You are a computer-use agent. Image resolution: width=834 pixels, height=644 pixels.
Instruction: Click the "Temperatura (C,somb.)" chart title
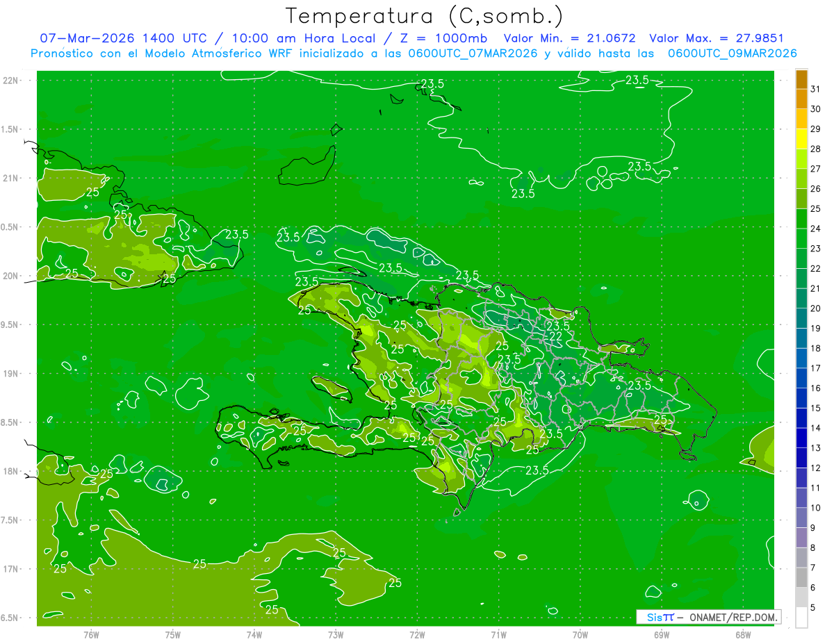(424, 16)
